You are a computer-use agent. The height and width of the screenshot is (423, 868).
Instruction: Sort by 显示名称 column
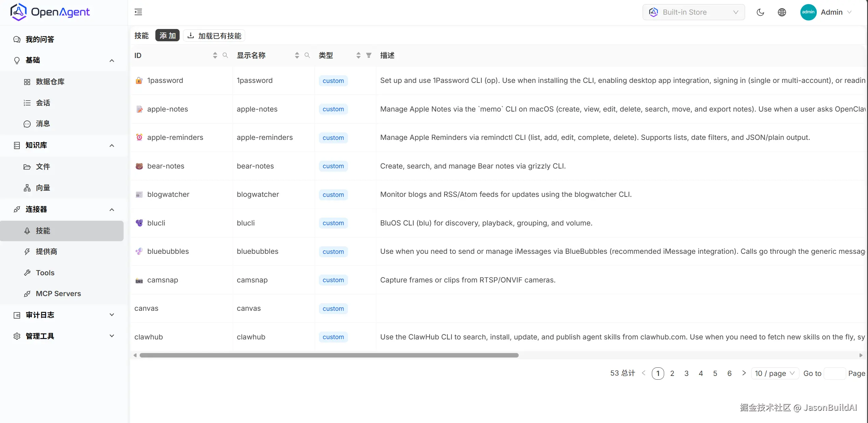297,55
